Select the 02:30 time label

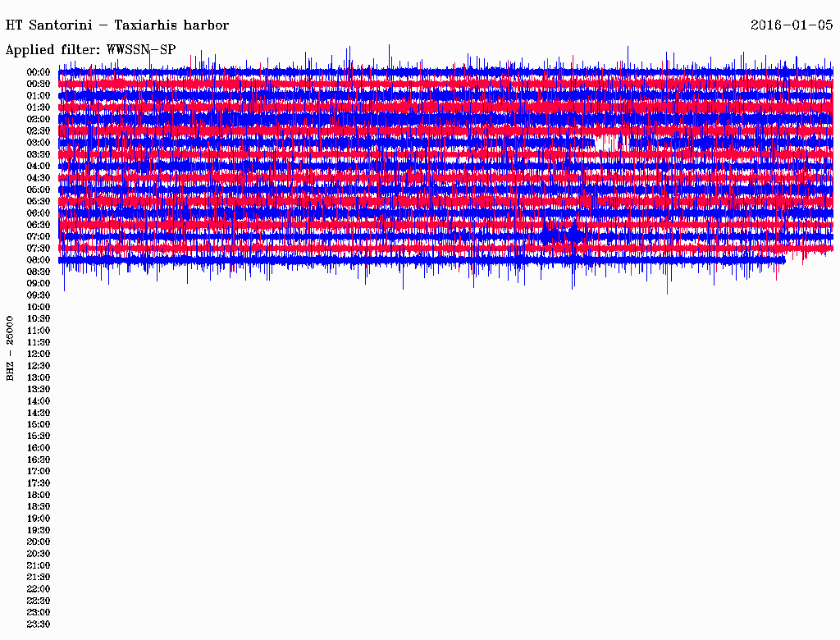tap(39, 130)
